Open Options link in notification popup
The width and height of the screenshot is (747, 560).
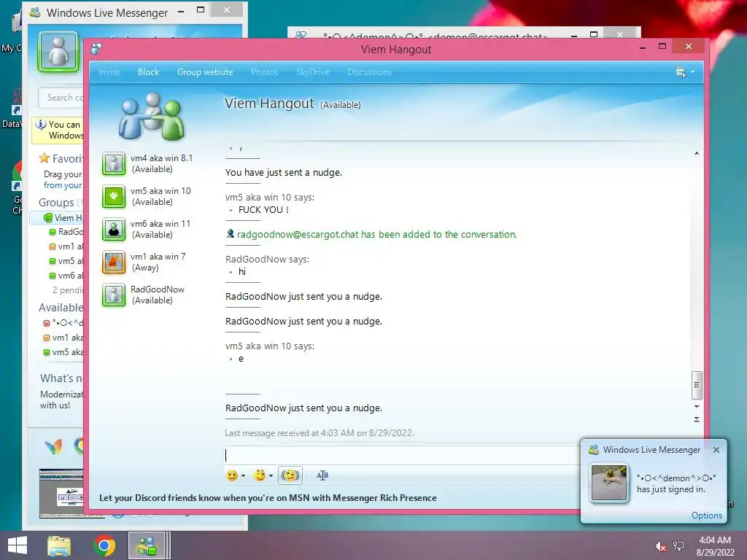[706, 516]
